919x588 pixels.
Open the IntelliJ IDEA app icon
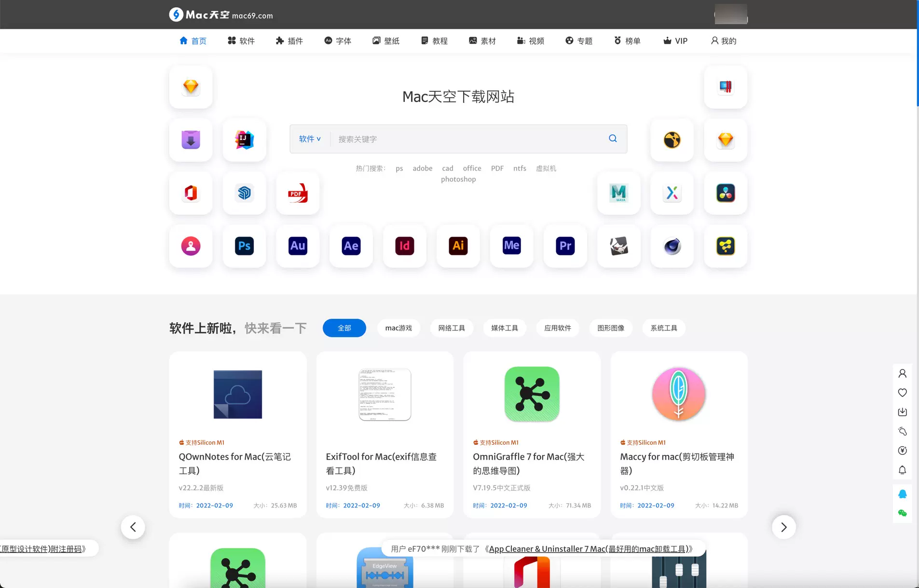click(244, 140)
